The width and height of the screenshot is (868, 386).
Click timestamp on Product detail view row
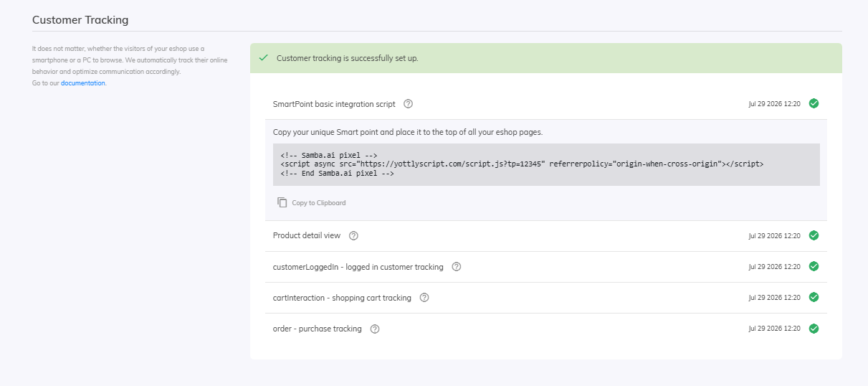[x=774, y=236]
